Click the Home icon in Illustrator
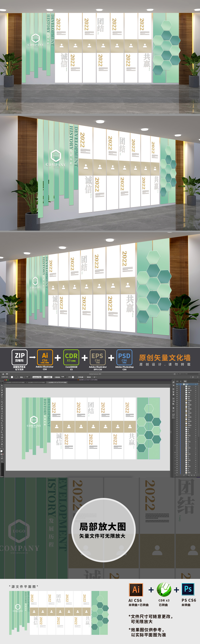The height and width of the screenshot is (644, 200). pos(3,374)
